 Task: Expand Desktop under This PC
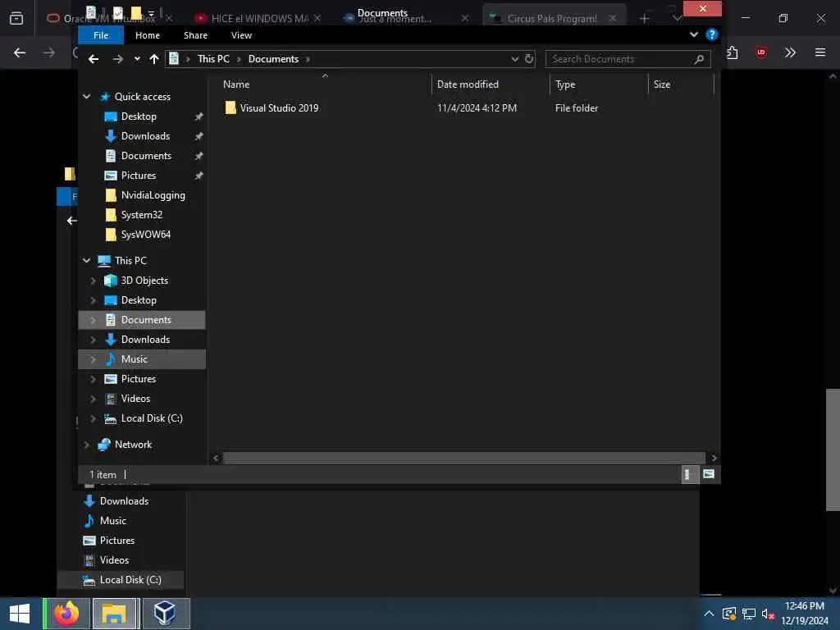tap(94, 300)
